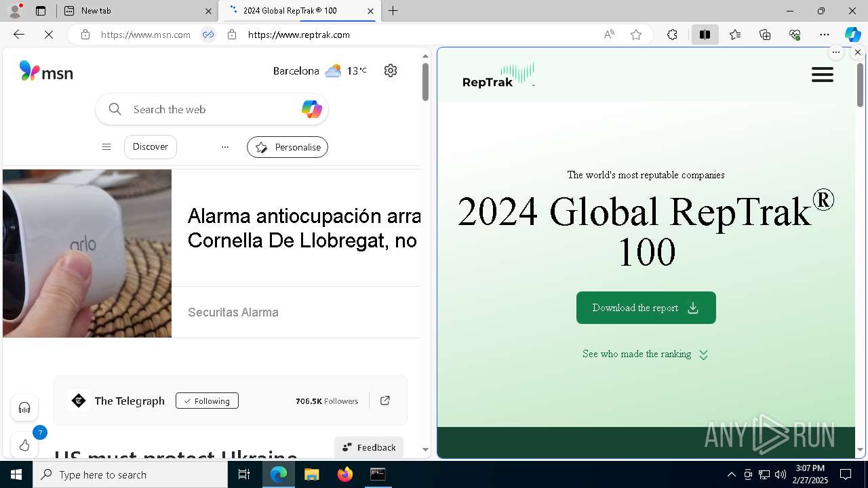The image size is (868, 488).
Task: Open the MSN hamburger menu
Action: click(106, 147)
